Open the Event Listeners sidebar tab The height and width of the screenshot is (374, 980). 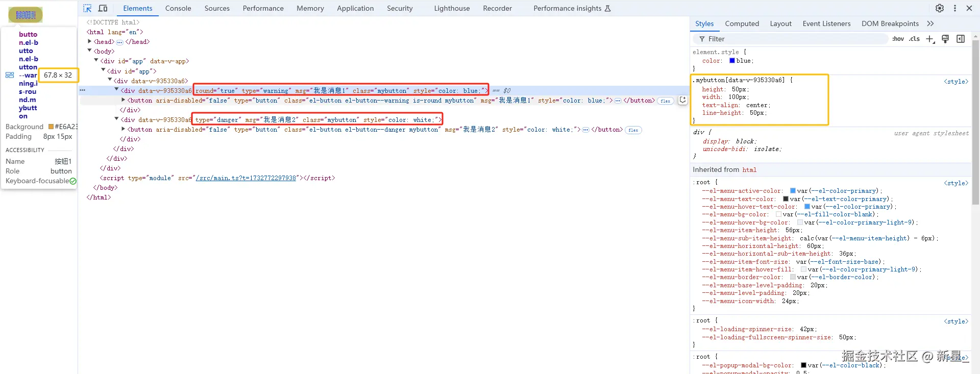point(826,23)
